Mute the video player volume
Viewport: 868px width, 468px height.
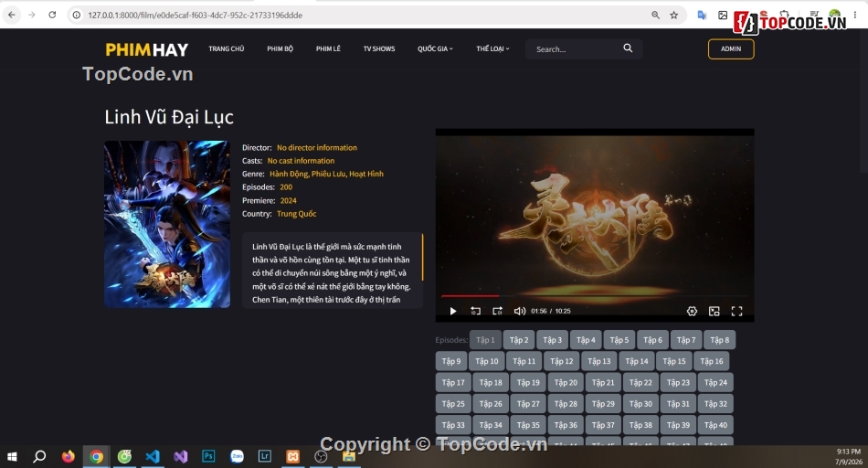coord(520,312)
